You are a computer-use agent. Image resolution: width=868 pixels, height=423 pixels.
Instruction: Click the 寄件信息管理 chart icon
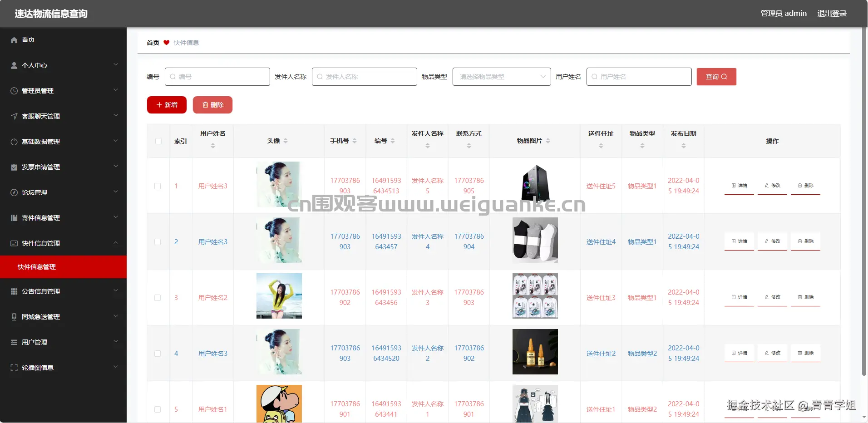[x=14, y=218]
